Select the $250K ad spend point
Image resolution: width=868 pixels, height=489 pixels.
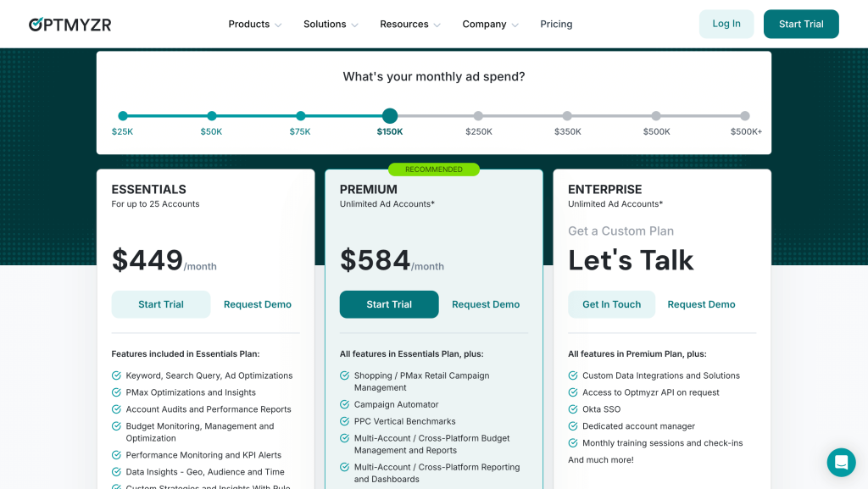[x=478, y=115]
